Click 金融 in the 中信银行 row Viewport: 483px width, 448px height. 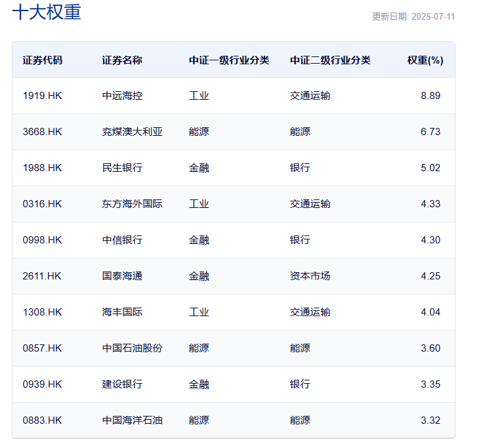(x=199, y=240)
